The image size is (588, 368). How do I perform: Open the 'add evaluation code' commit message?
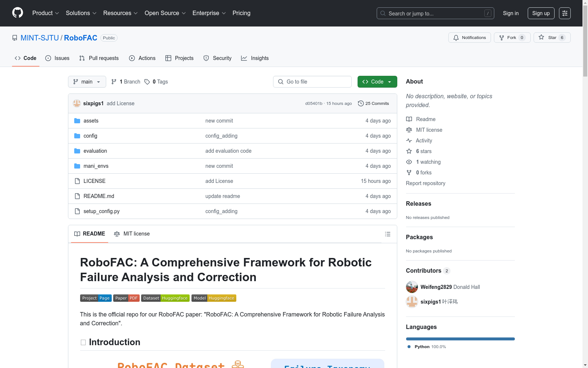pos(229,151)
